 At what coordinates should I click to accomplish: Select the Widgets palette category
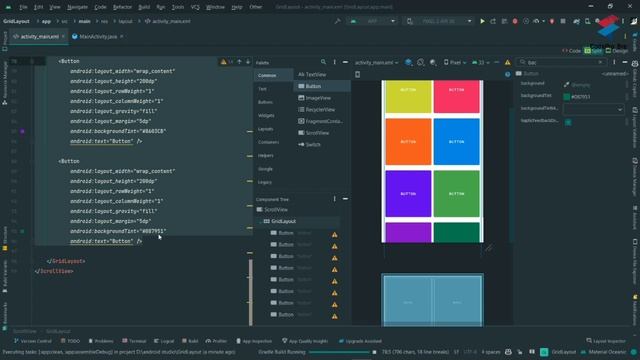pos(266,116)
